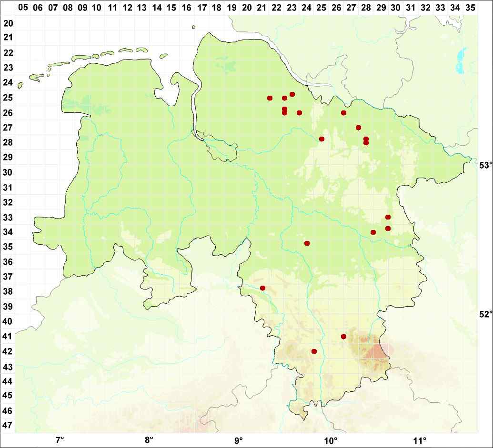Select the red dot at row 28, column 25
This screenshot has width=493, height=448.
(x=322, y=139)
